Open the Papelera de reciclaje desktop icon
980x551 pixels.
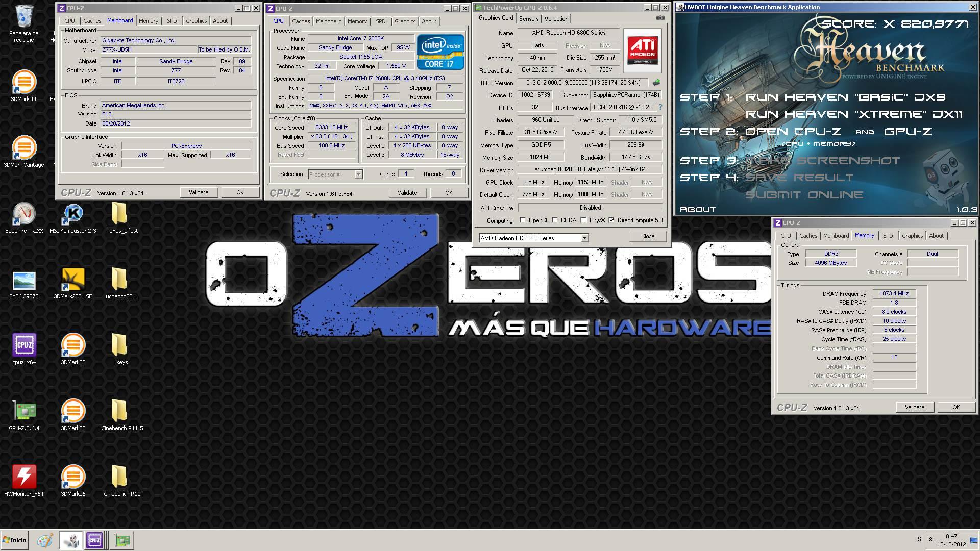point(24,23)
